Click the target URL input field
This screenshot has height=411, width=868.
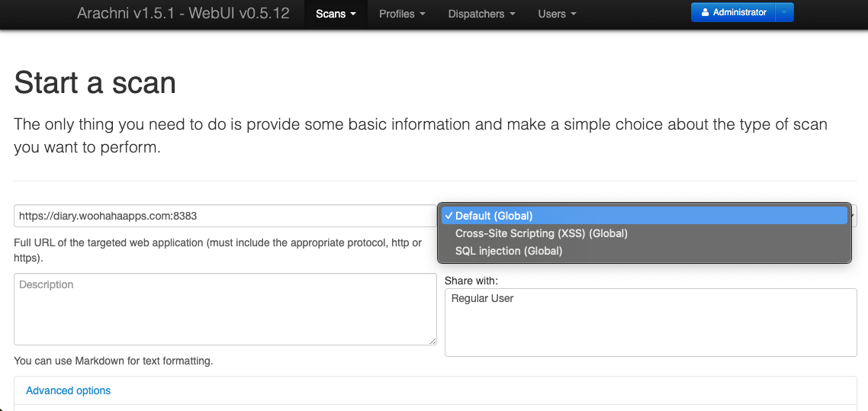[x=225, y=216]
